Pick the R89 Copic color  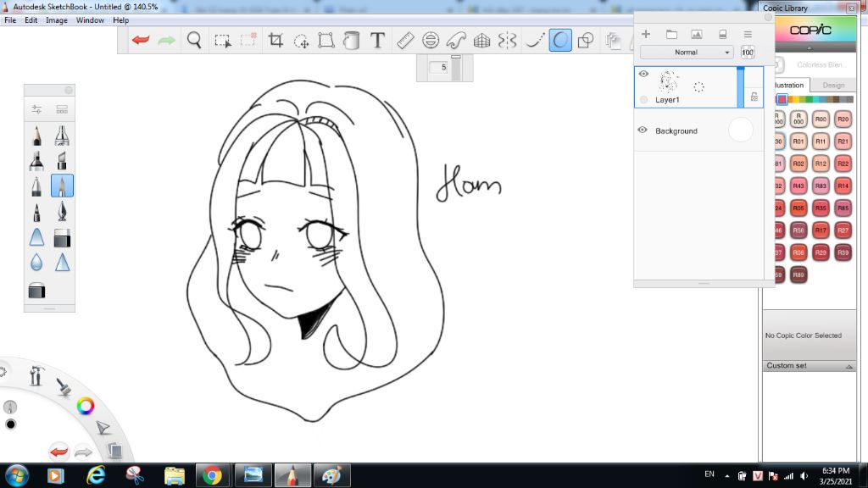[x=798, y=274]
